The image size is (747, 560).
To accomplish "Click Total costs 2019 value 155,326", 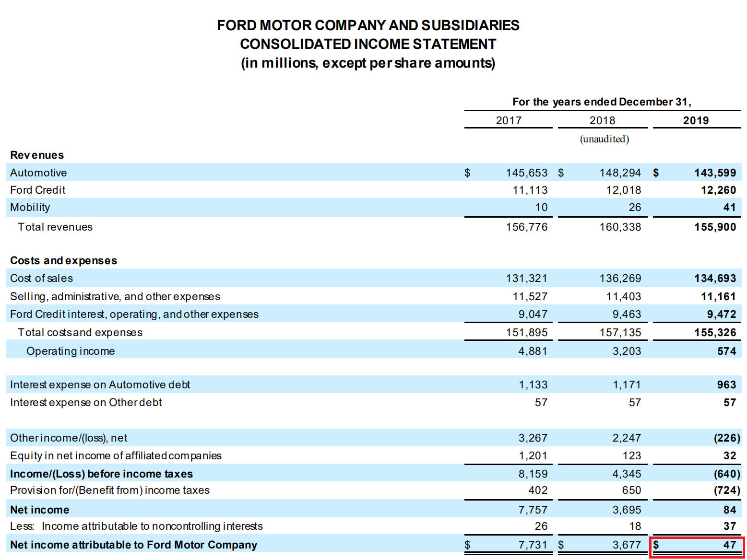I will [x=715, y=332].
